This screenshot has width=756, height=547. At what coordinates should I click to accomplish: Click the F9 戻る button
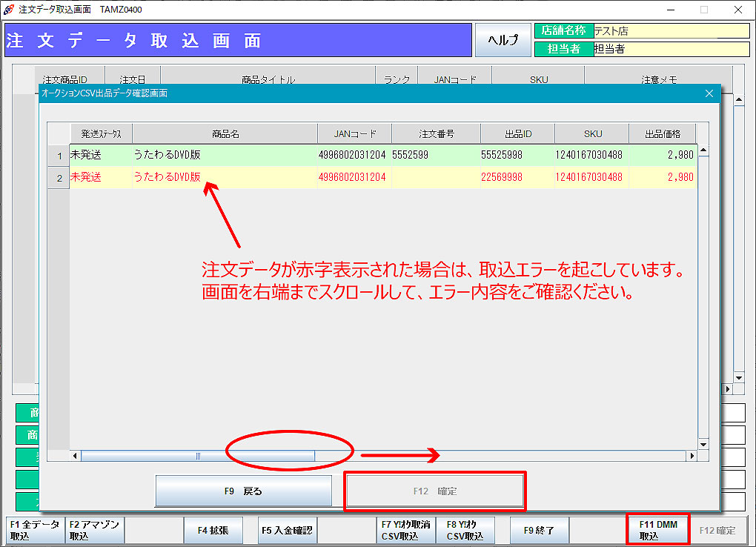click(243, 491)
